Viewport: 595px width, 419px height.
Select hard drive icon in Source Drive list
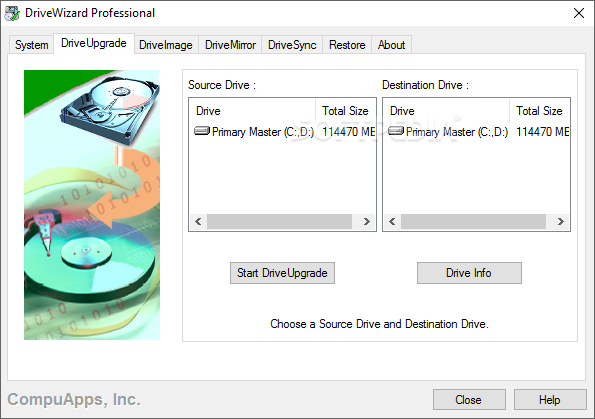point(201,131)
